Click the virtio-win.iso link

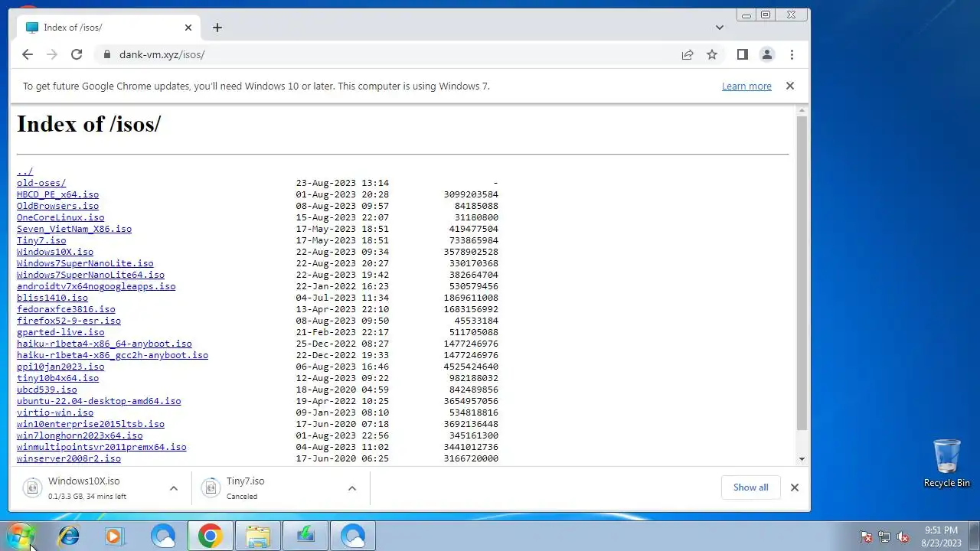[55, 412]
